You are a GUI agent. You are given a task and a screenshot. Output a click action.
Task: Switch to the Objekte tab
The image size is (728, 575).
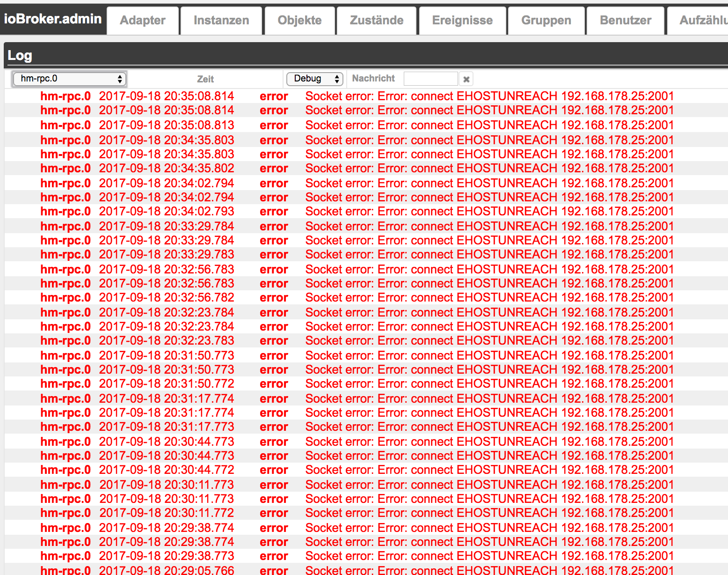(299, 21)
